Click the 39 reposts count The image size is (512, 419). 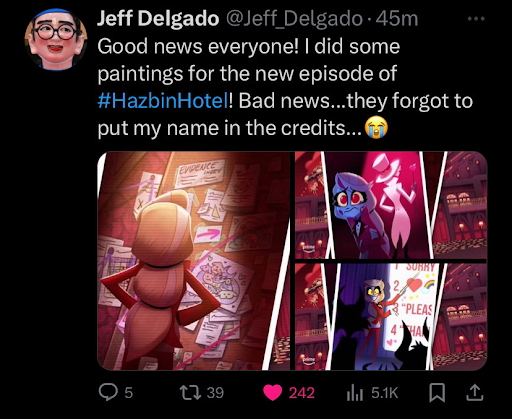coord(215,393)
